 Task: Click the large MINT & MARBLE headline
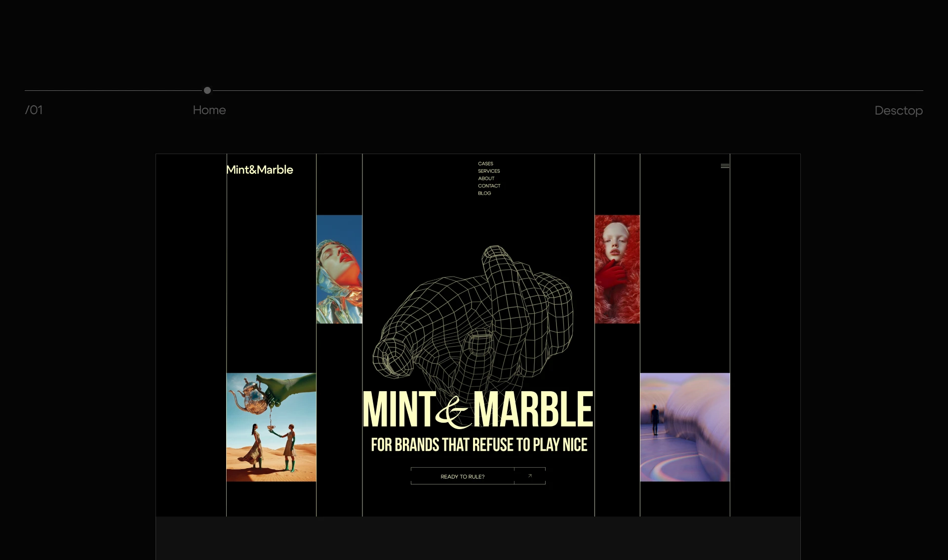478,409
